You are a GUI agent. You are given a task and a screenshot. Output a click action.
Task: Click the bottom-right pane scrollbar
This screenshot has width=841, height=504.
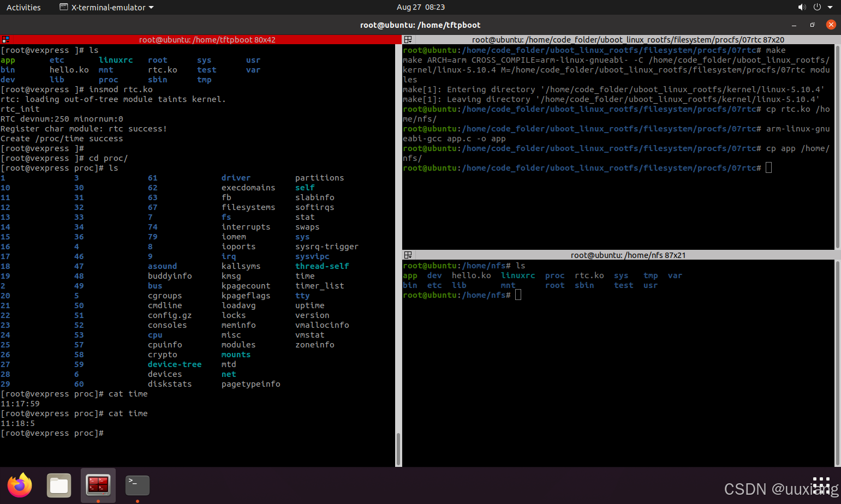838,363
